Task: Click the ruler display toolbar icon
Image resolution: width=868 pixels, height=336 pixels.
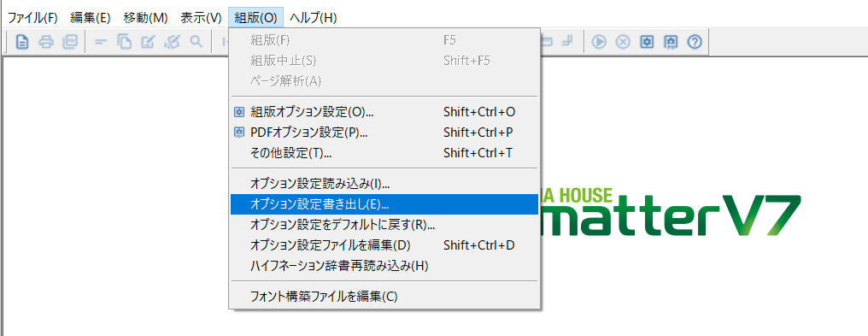Action: coord(547,42)
